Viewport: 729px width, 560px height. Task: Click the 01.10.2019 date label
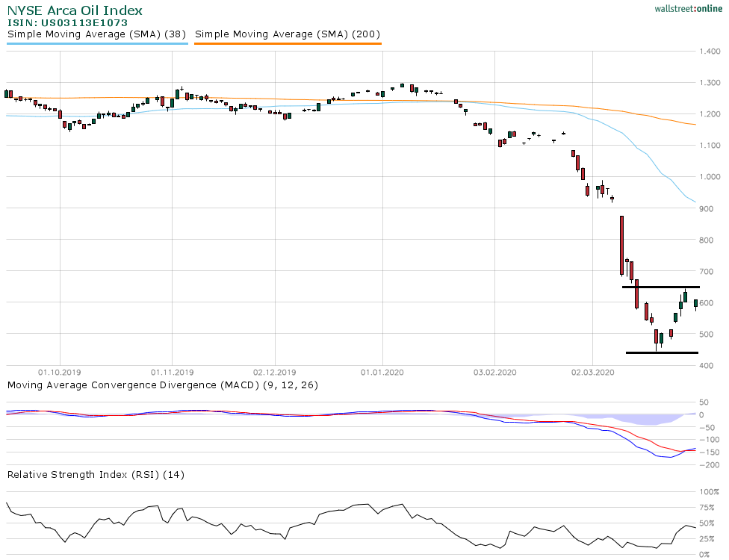pyautogui.click(x=60, y=371)
